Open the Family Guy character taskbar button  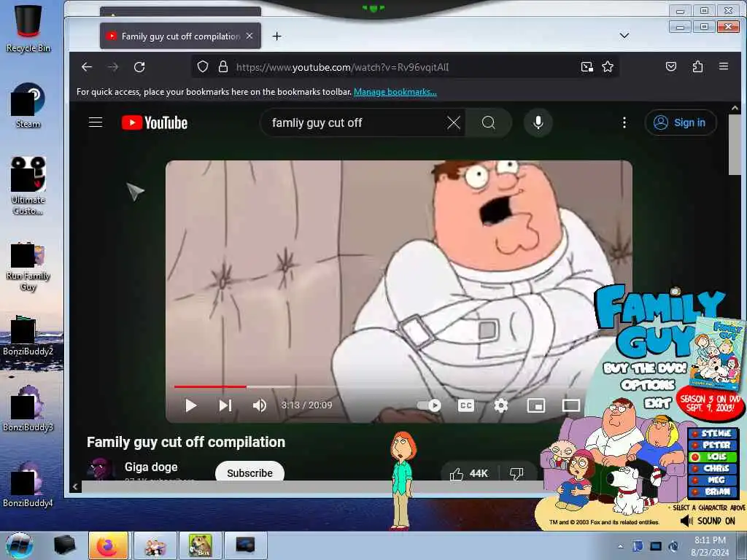tap(155, 545)
